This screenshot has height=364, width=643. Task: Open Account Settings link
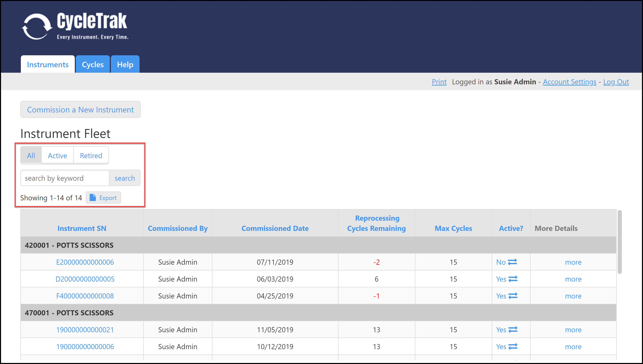569,82
